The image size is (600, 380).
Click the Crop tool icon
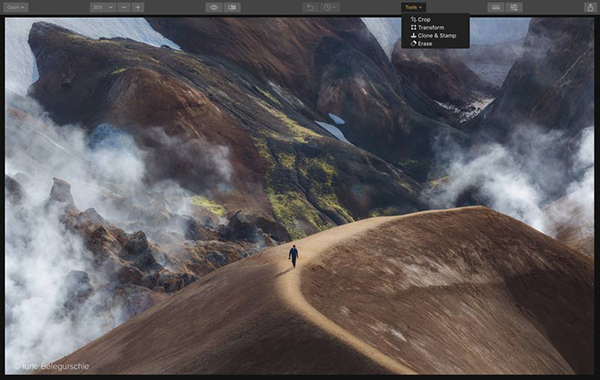413,19
